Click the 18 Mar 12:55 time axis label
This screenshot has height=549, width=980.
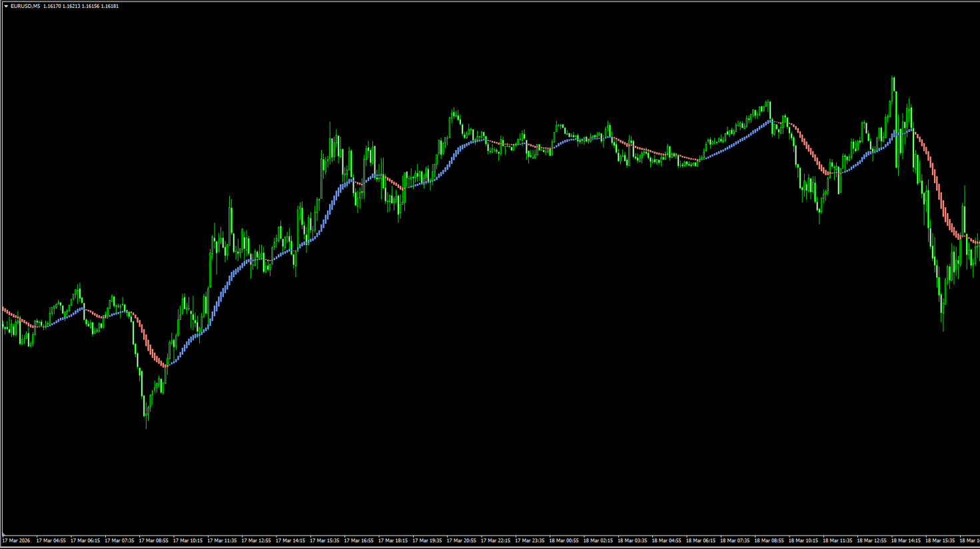[x=872, y=540]
